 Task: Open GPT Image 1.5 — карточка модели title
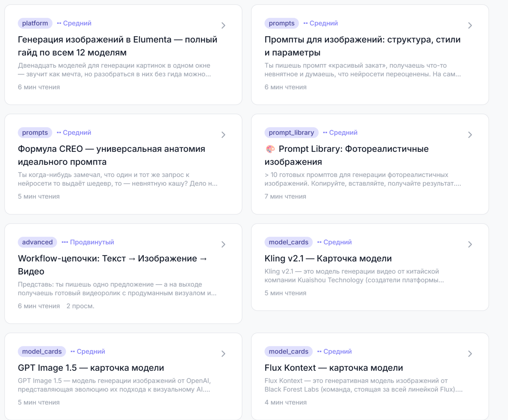[91, 368]
